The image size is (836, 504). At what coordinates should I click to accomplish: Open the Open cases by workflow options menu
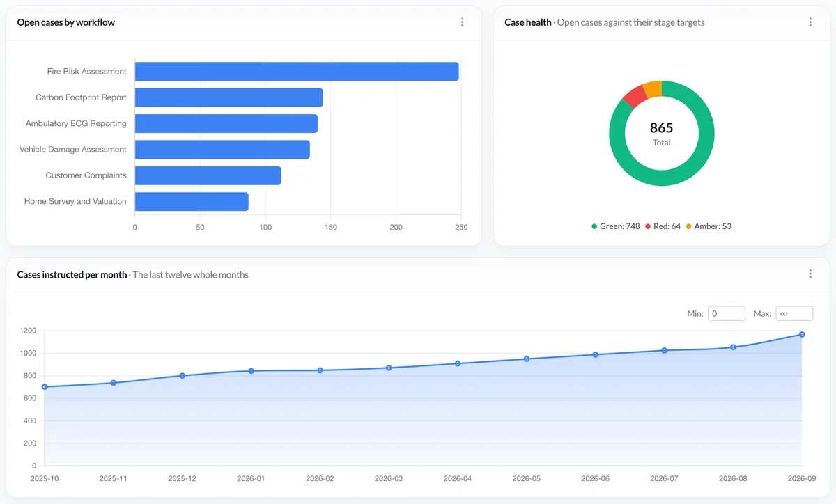[462, 22]
